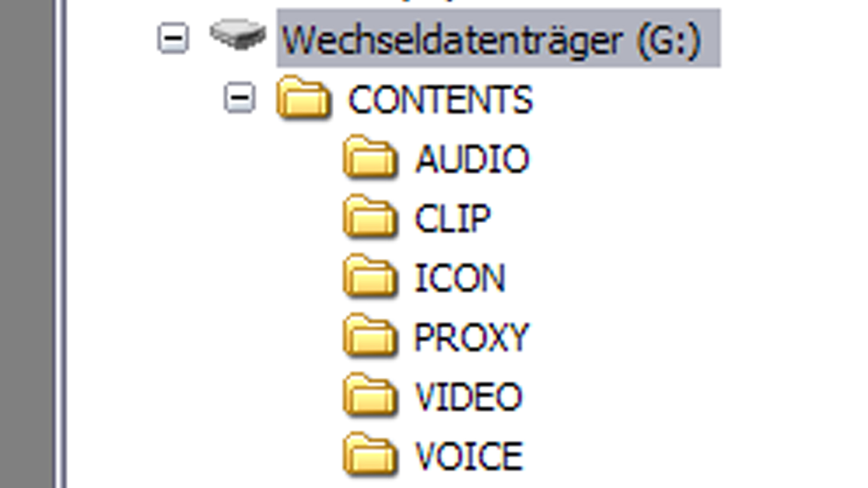Viewport: 868px width, 488px height.
Task: Click the CONTENTS folder icon
Action: point(303,97)
